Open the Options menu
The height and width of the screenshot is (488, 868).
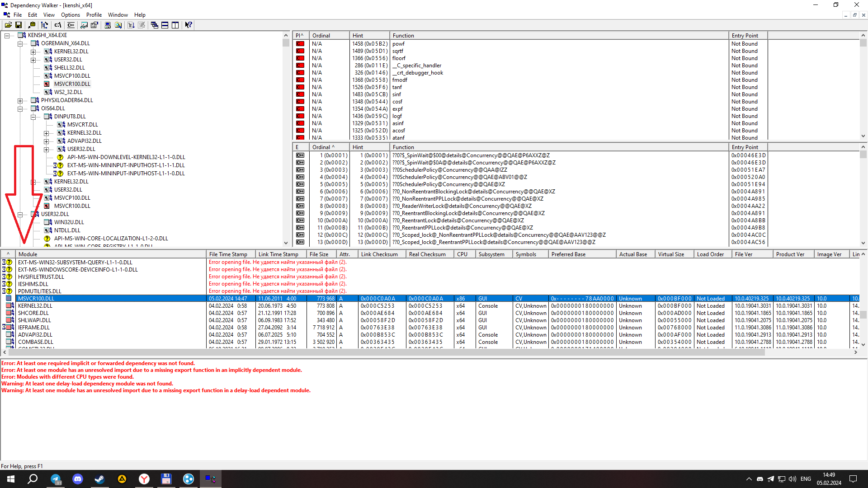[x=71, y=15]
